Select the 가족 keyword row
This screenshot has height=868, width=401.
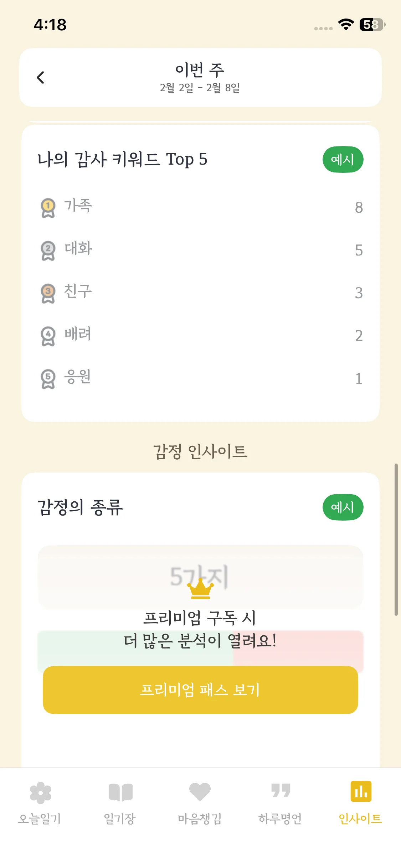pyautogui.click(x=200, y=207)
